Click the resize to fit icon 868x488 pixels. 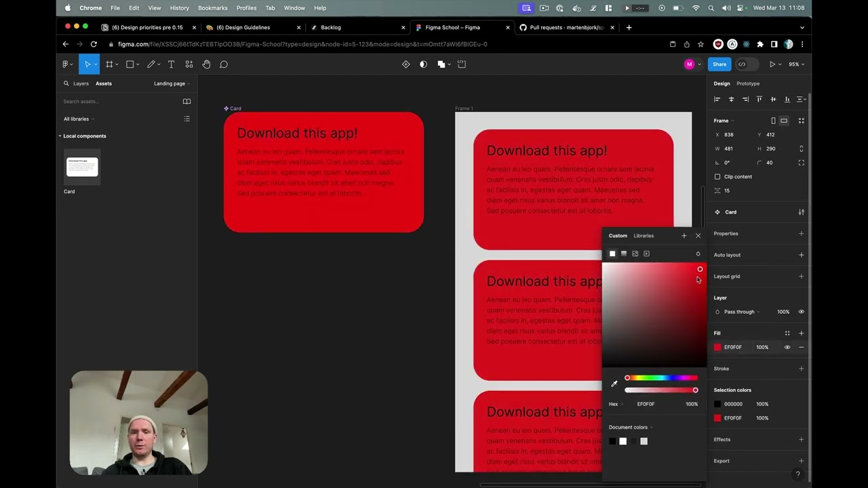coord(801,121)
